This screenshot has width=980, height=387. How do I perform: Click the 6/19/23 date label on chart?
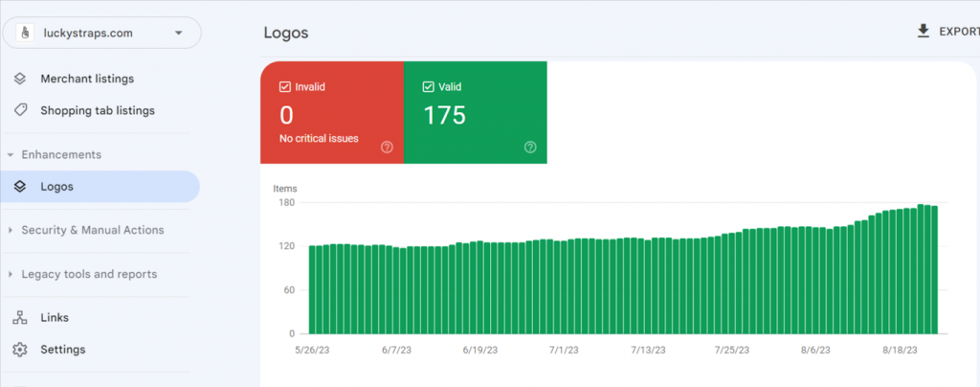pyautogui.click(x=480, y=351)
